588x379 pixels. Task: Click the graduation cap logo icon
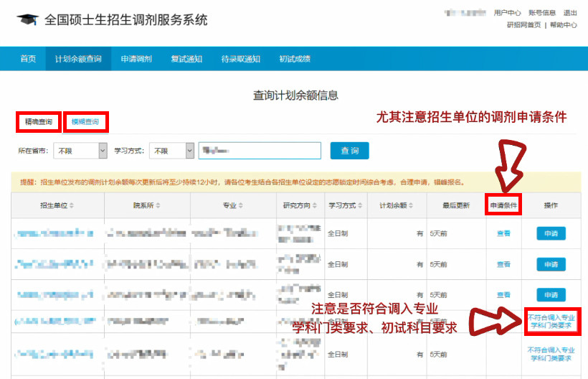click(27, 19)
